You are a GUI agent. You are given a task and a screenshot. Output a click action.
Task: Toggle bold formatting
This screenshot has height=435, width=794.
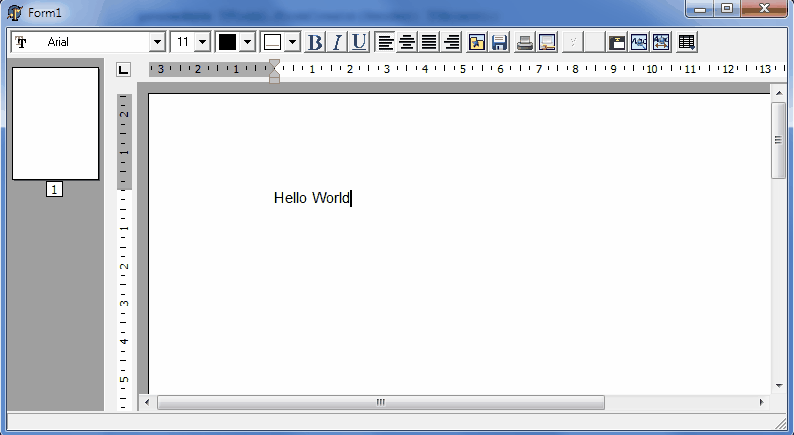tap(315, 42)
